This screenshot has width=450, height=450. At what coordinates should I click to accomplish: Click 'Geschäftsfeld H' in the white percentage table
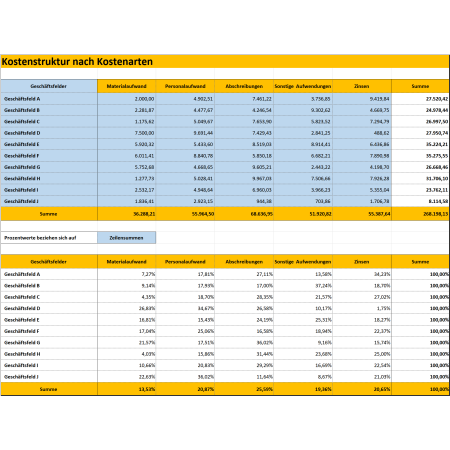click(22, 354)
